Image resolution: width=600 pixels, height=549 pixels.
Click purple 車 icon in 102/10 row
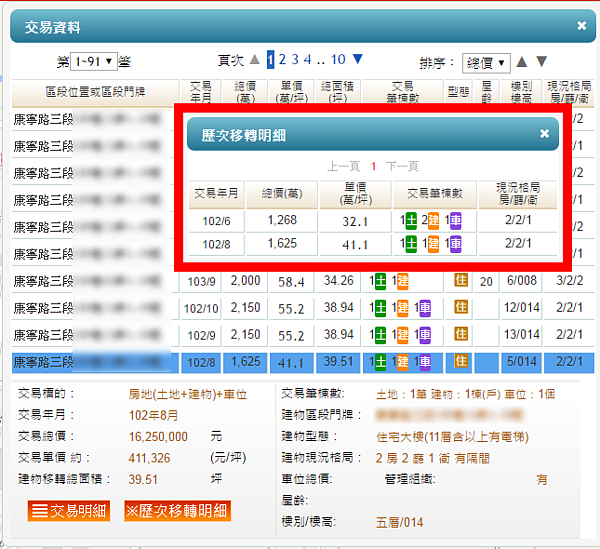click(425, 308)
